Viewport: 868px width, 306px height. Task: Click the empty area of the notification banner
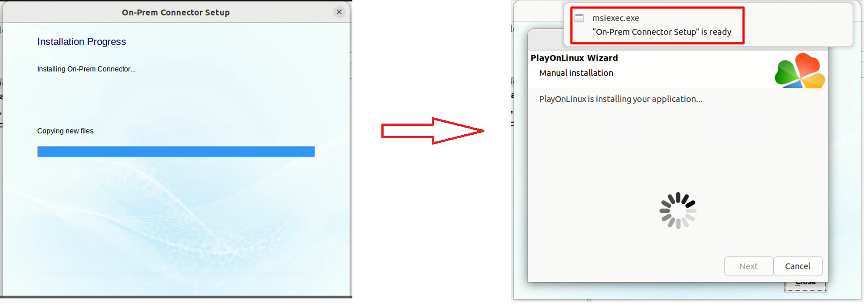tap(798, 25)
